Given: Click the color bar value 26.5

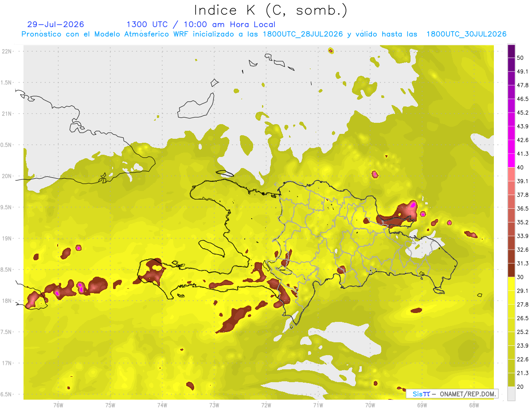Looking at the screenshot, I should (523, 318).
